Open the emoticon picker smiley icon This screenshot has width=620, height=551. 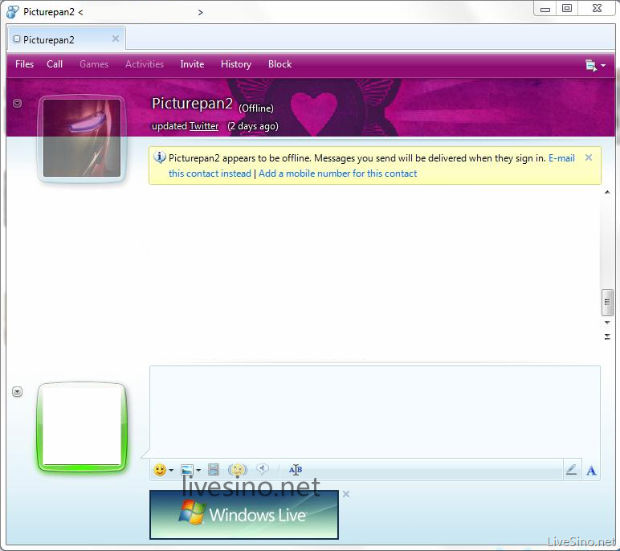pos(160,470)
